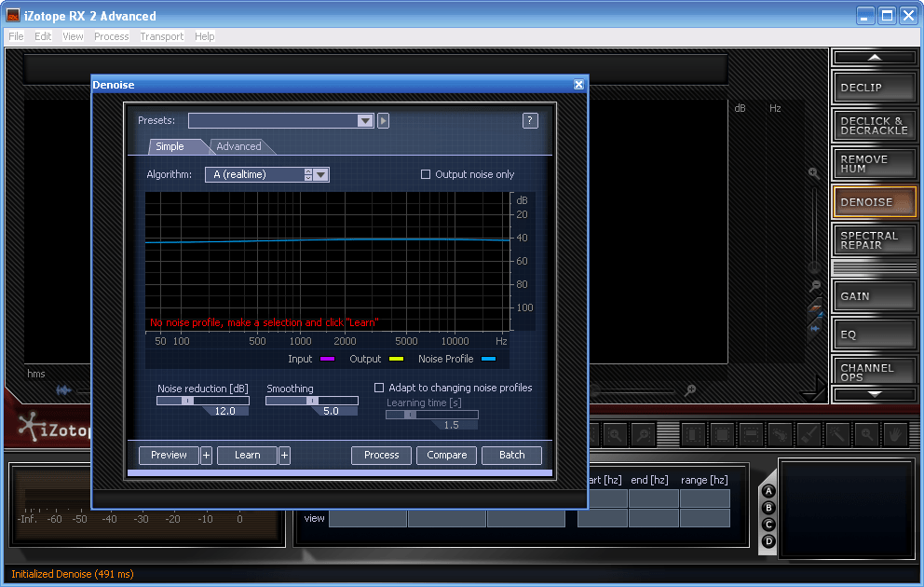The height and width of the screenshot is (587, 924).
Task: Select history slot C
Action: point(768,524)
